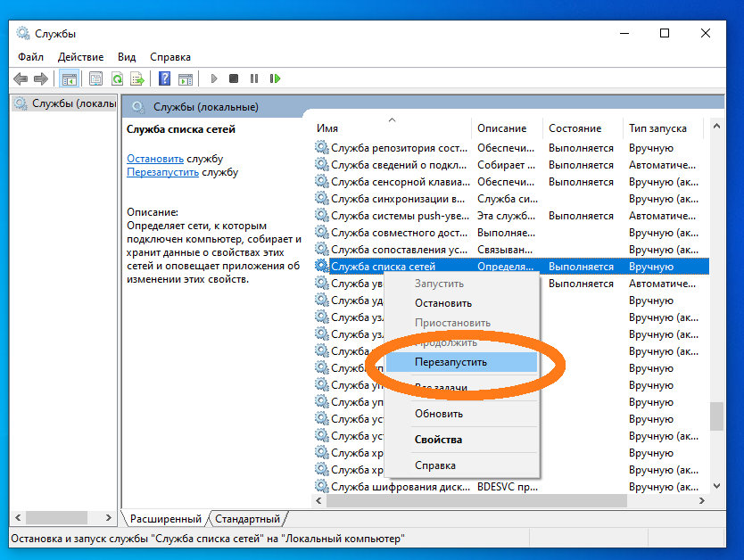Screen dimensions: 744x560
Task: Open the Help toolbar icon with question mark
Action: click(x=164, y=78)
